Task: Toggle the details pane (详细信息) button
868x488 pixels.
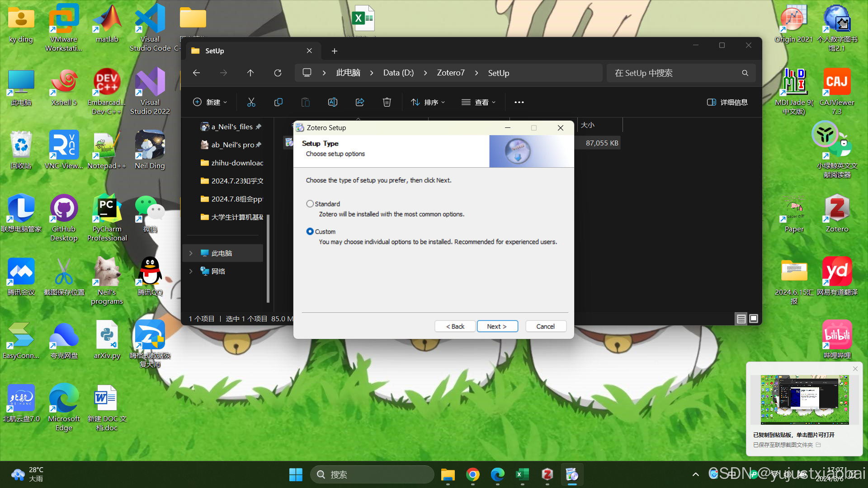Action: coord(727,102)
